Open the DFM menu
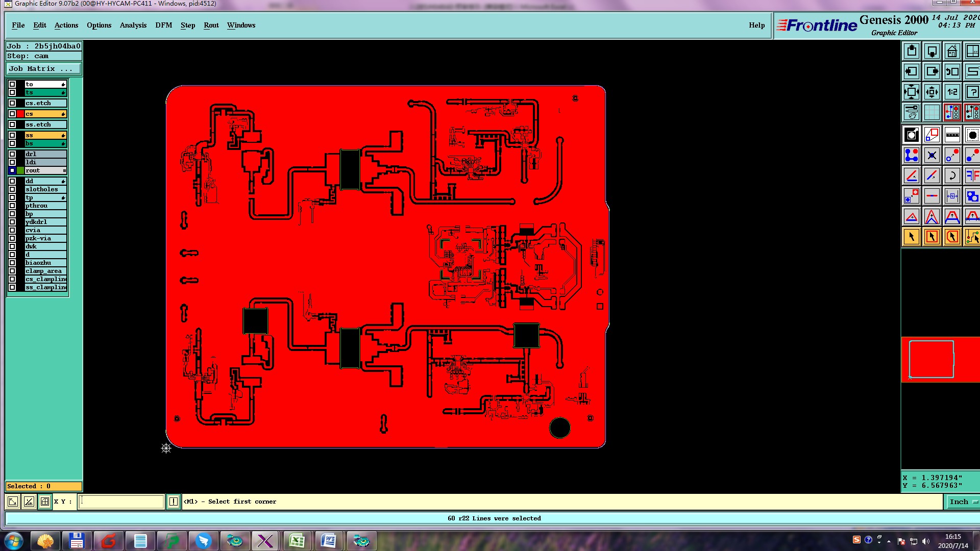This screenshot has width=980, height=551. (163, 25)
